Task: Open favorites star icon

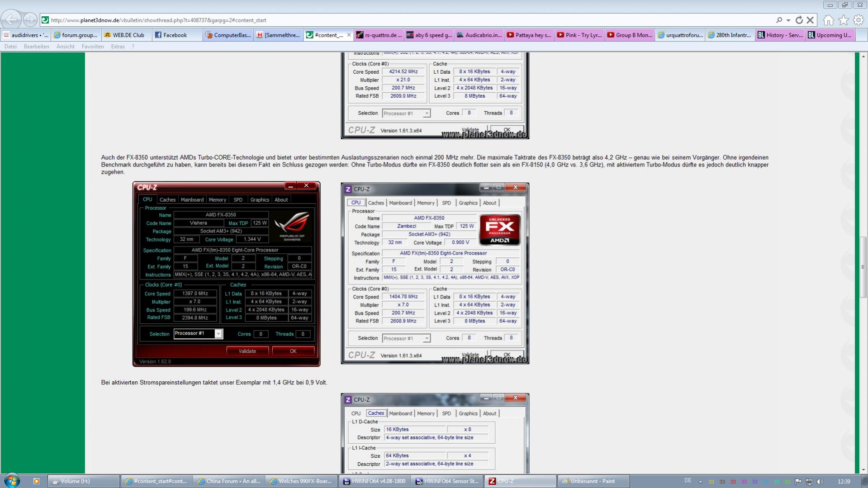Action: [x=843, y=20]
